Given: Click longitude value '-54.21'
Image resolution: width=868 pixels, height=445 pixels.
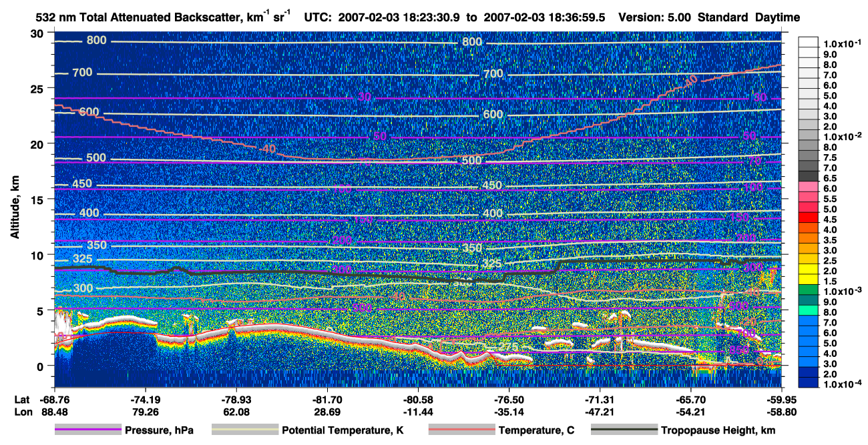Looking at the screenshot, I should click(x=690, y=412).
